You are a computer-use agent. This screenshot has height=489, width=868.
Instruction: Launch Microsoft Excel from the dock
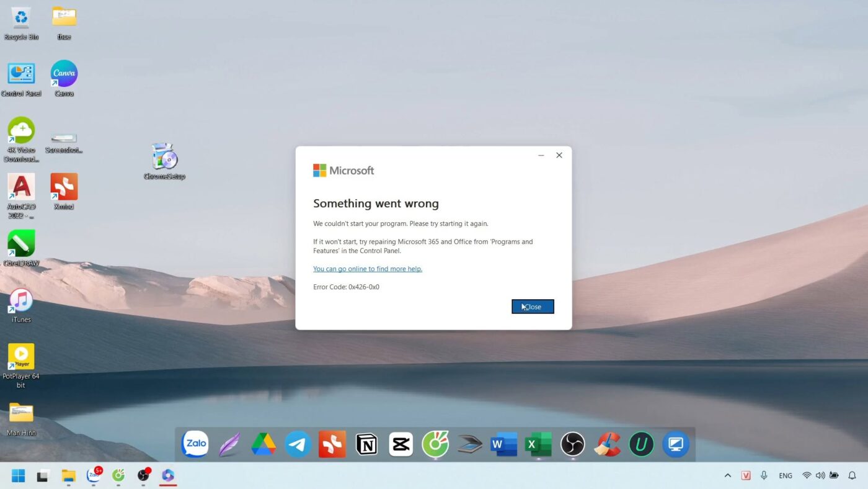point(538,444)
